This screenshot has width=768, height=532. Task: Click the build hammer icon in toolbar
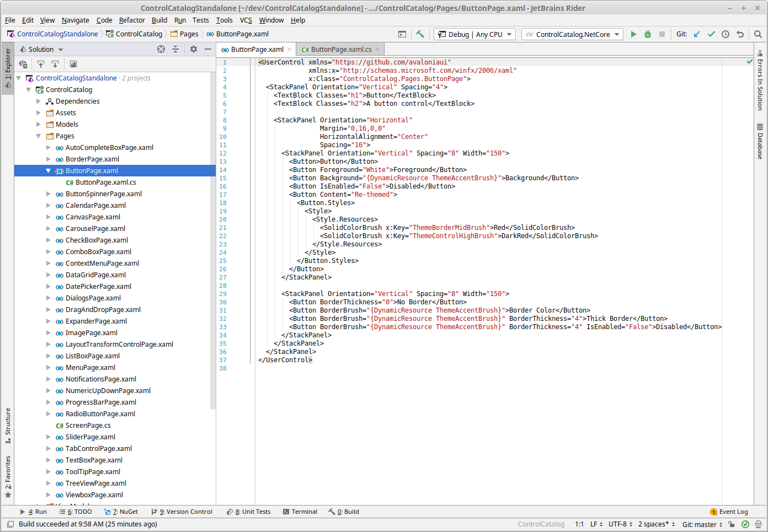(x=420, y=34)
